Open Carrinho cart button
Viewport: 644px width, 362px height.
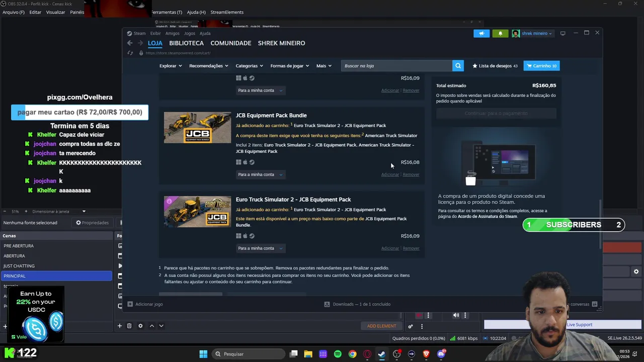tap(541, 66)
